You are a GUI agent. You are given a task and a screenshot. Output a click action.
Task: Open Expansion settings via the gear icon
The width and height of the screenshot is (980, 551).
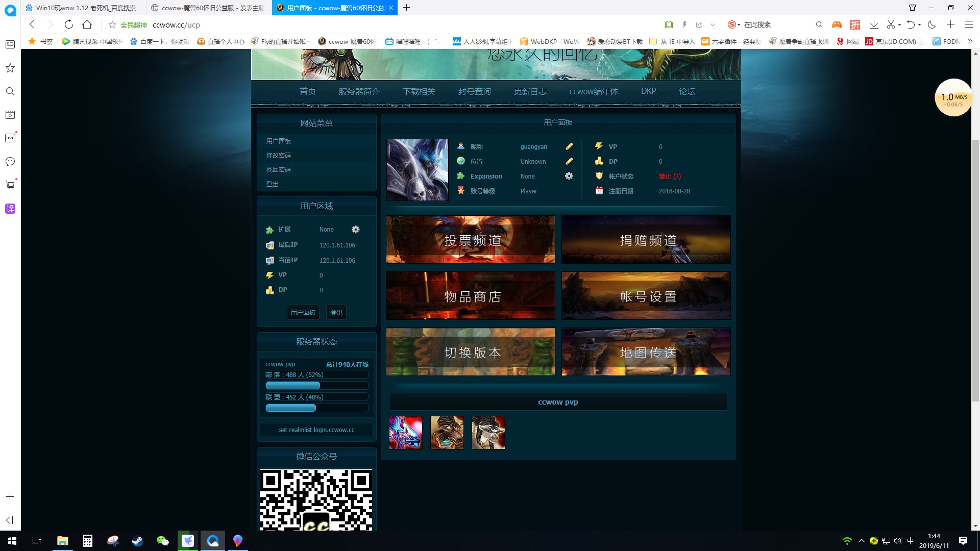click(569, 176)
